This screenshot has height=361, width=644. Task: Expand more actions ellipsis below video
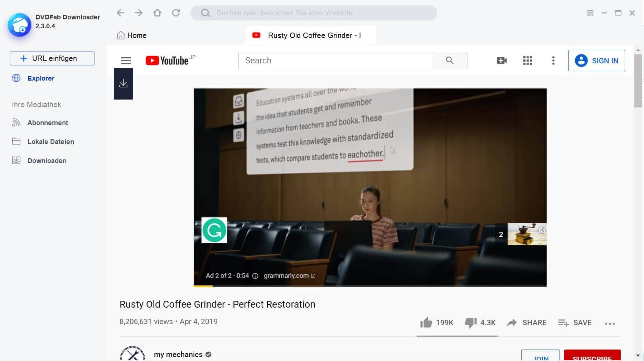[610, 323]
